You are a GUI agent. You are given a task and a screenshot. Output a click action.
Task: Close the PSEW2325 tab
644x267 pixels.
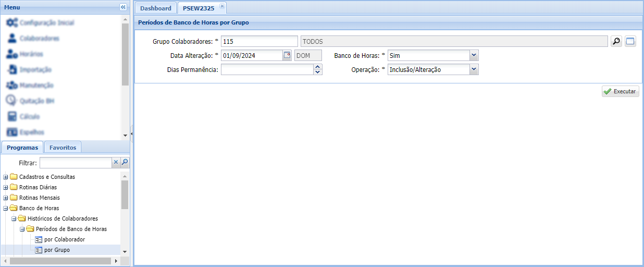[x=222, y=6]
